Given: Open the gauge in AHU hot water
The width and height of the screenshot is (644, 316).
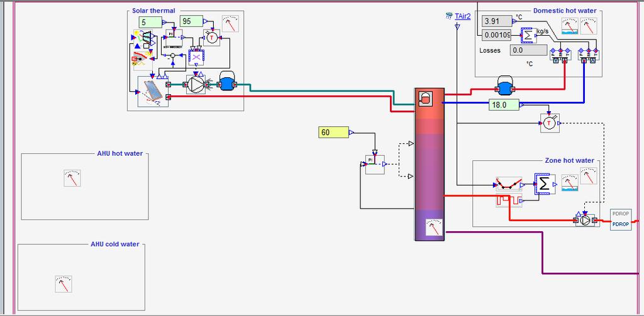Looking at the screenshot, I should [72, 178].
